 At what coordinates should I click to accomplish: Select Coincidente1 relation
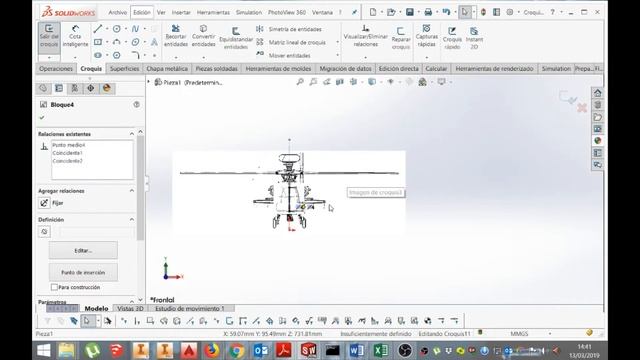click(x=67, y=153)
